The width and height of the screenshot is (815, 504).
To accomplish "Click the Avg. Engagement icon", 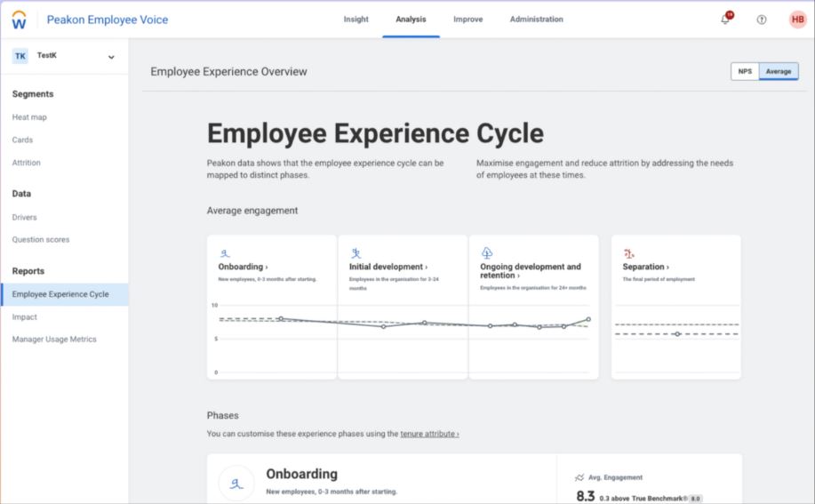I will 579,477.
